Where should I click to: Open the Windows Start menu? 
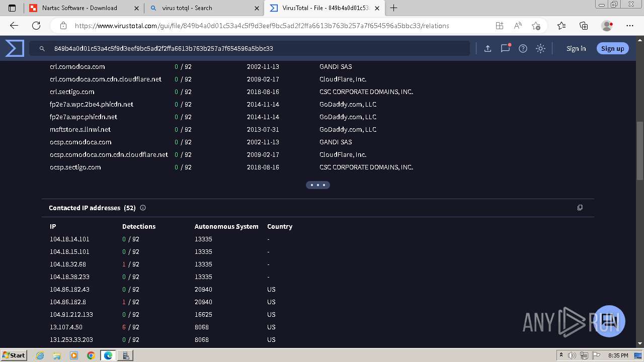point(14,355)
